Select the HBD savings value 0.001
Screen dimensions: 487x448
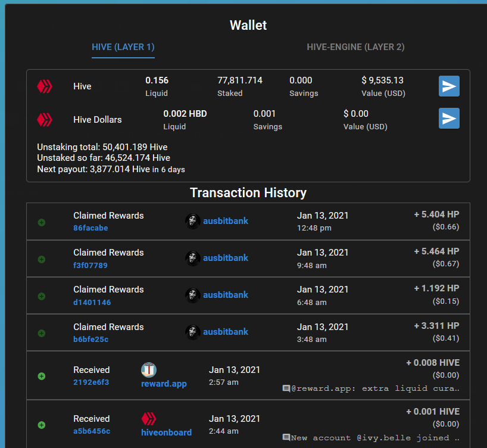click(264, 114)
